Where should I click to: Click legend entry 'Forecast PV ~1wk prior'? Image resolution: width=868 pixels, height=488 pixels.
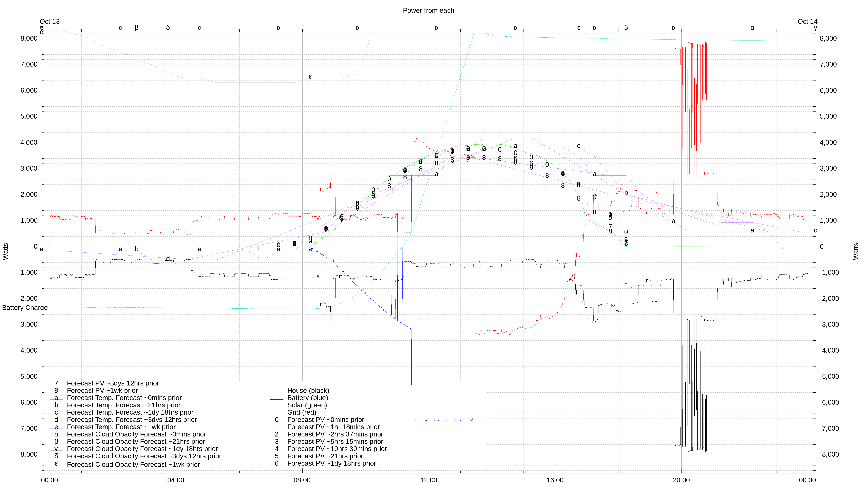[x=102, y=390]
